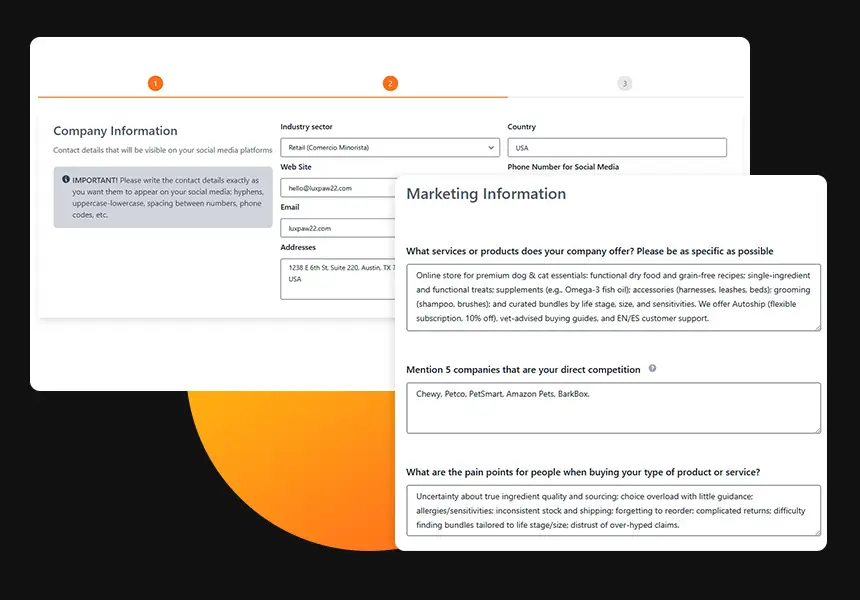Click inside the Addresses text area

click(x=338, y=278)
